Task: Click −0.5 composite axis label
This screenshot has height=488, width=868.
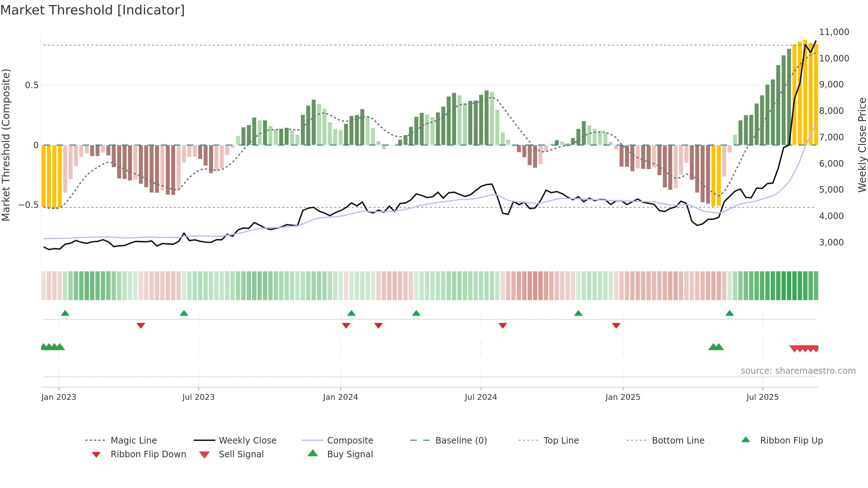Action: coord(29,205)
